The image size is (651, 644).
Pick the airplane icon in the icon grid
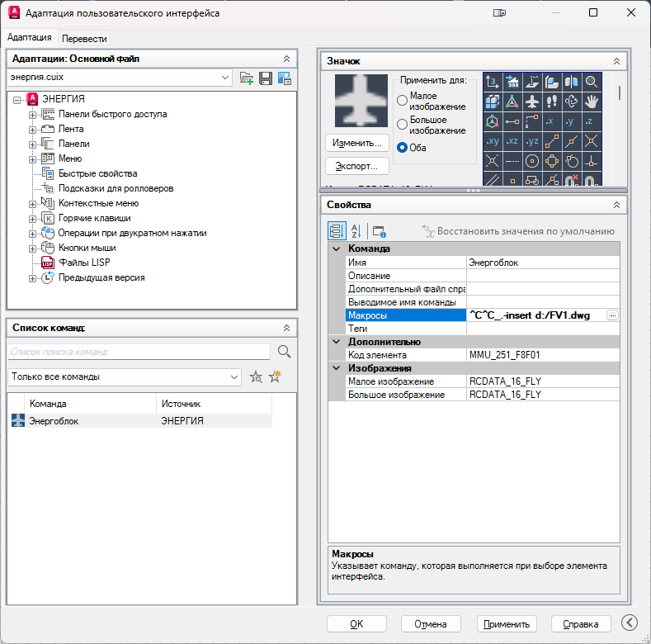(532, 102)
